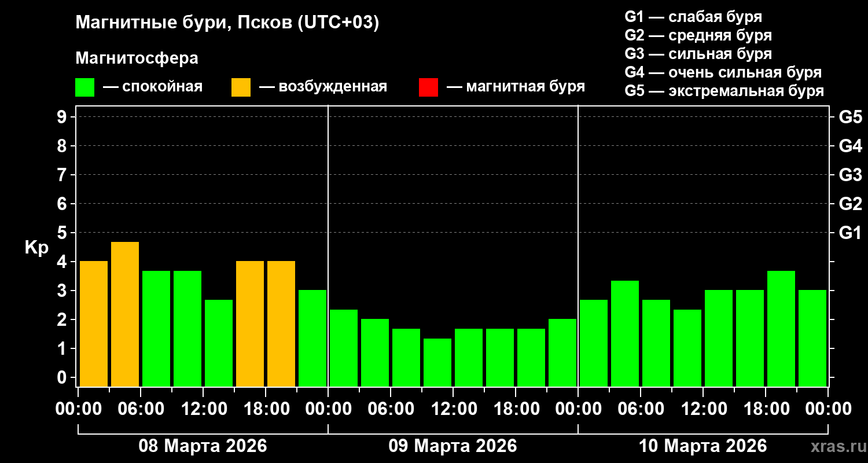Click the 'G1 — слабая буря' legend line
Screen dimensions: 868x463
coord(693,16)
